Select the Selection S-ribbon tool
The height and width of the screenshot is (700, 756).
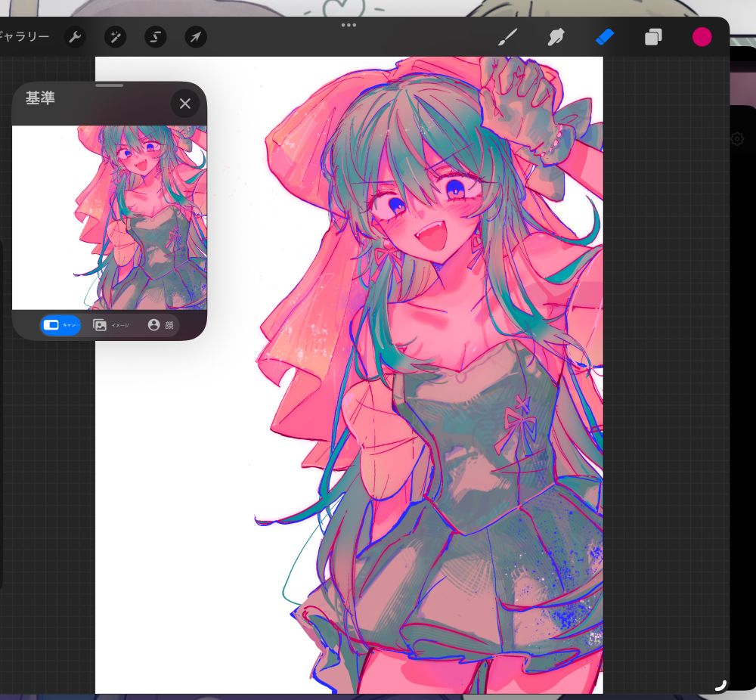point(155,36)
